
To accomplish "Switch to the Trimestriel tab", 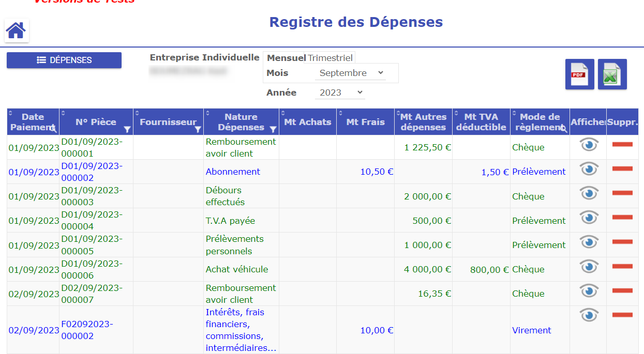I will (x=331, y=58).
